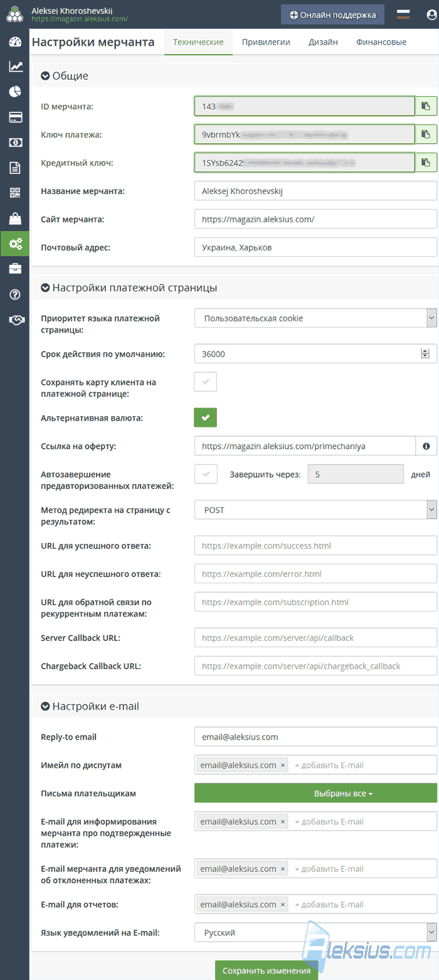Remove email from declined payments notification field
Image resolution: width=439 pixels, height=980 pixels.
click(283, 869)
